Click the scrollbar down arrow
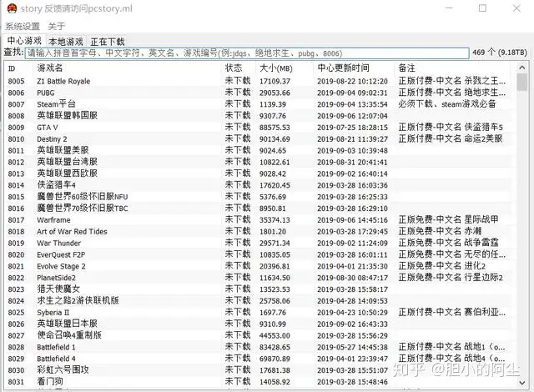534x392 pixels. point(521,383)
